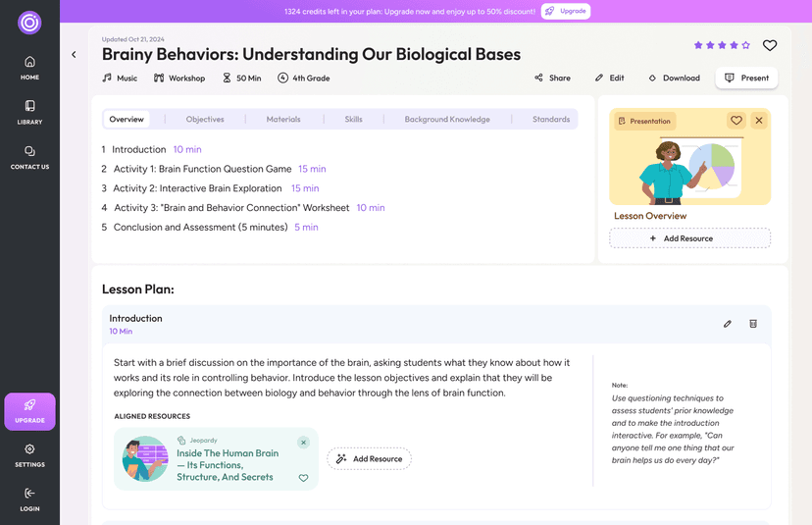812x525 pixels.
Task: Delete Introduction section with trash icon
Action: [753, 324]
